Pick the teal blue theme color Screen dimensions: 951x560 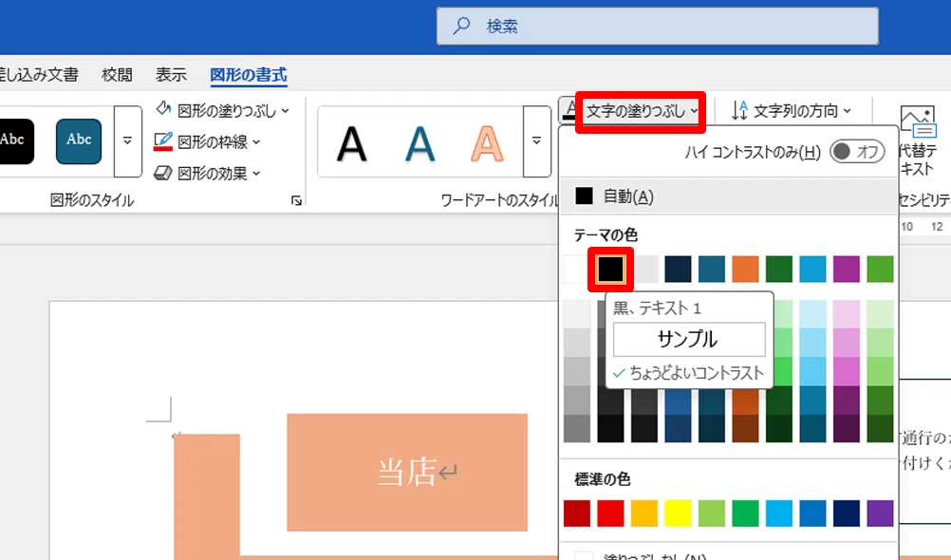click(x=712, y=270)
